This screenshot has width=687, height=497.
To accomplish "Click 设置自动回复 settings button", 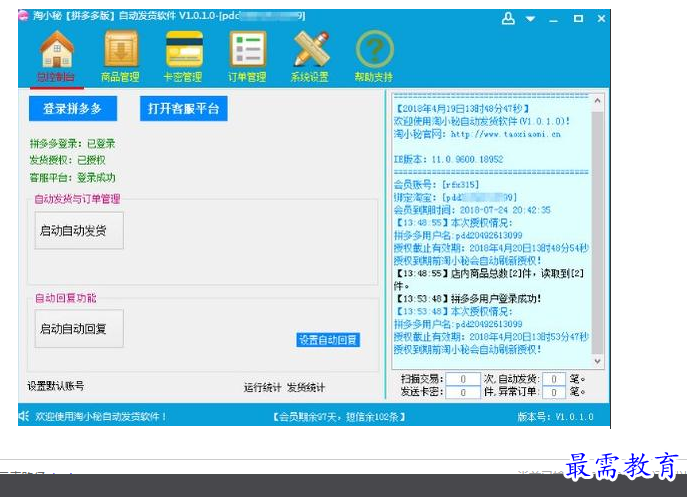I will coord(327,340).
